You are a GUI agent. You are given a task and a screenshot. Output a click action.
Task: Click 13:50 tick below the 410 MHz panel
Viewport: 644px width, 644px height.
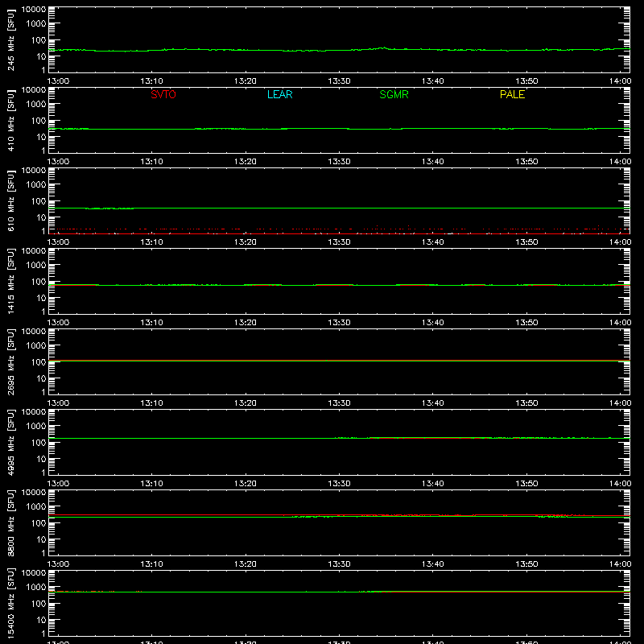tap(526, 162)
